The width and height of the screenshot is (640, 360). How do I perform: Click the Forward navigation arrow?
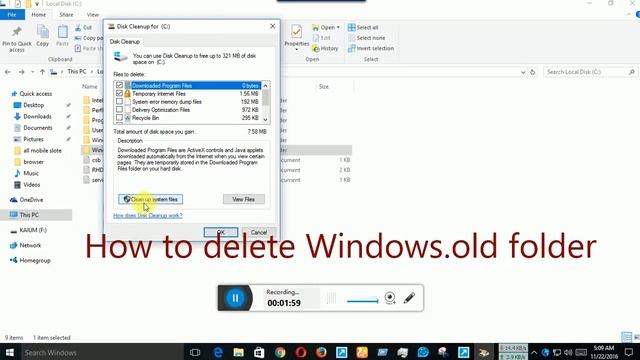21,72
